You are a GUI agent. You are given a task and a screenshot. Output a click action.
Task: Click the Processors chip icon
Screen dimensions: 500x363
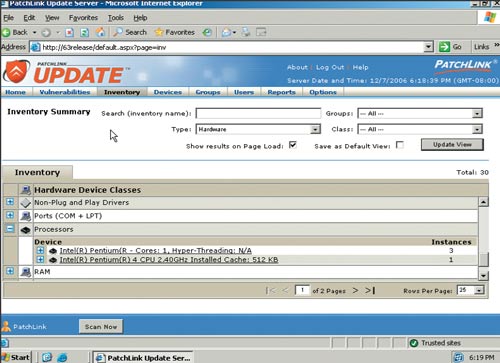[25, 229]
